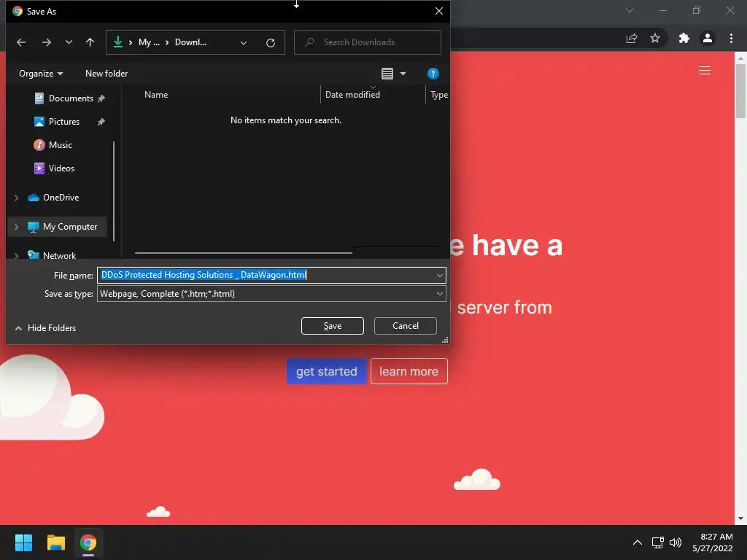Open File Explorer from taskbar
The image size is (747, 560).
(x=56, y=542)
